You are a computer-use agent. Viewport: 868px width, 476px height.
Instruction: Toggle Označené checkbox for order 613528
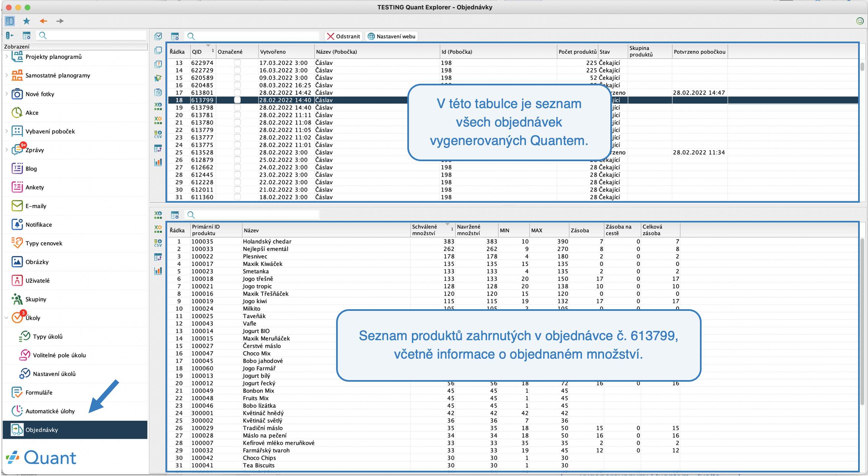(237, 152)
